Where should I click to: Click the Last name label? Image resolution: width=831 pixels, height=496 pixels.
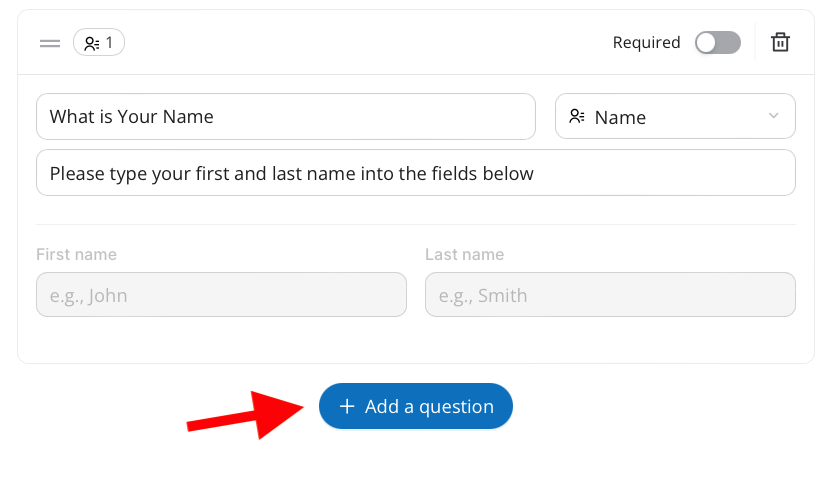pyautogui.click(x=464, y=254)
